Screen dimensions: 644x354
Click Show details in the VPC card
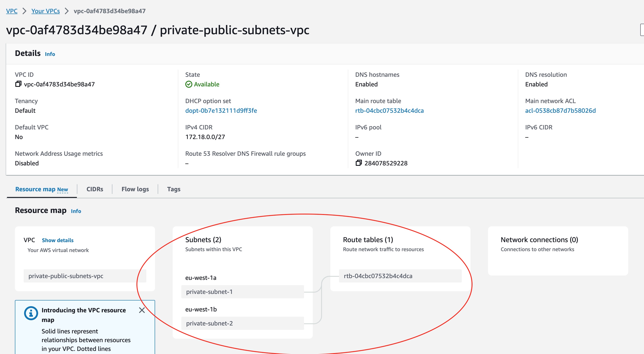[58, 240]
